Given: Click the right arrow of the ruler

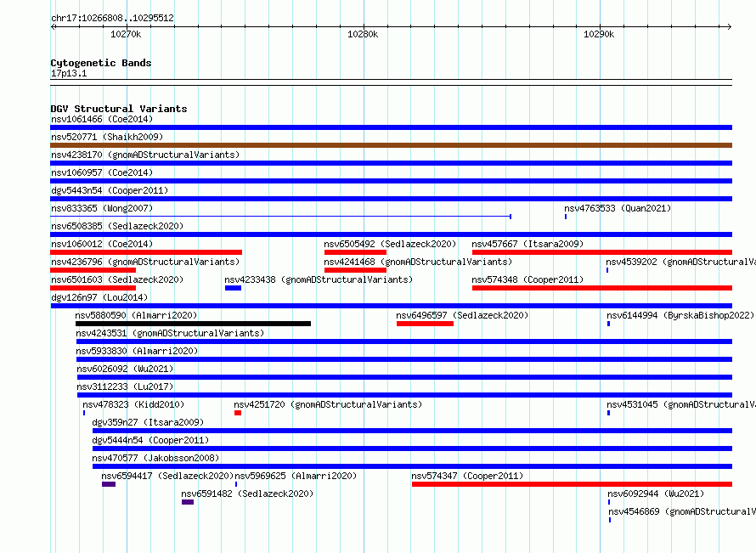Looking at the screenshot, I should (x=729, y=27).
